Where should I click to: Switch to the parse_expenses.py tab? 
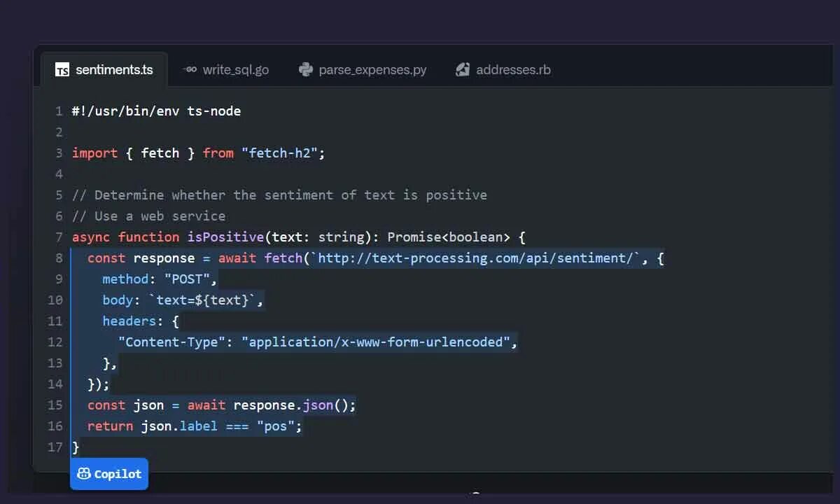click(362, 69)
